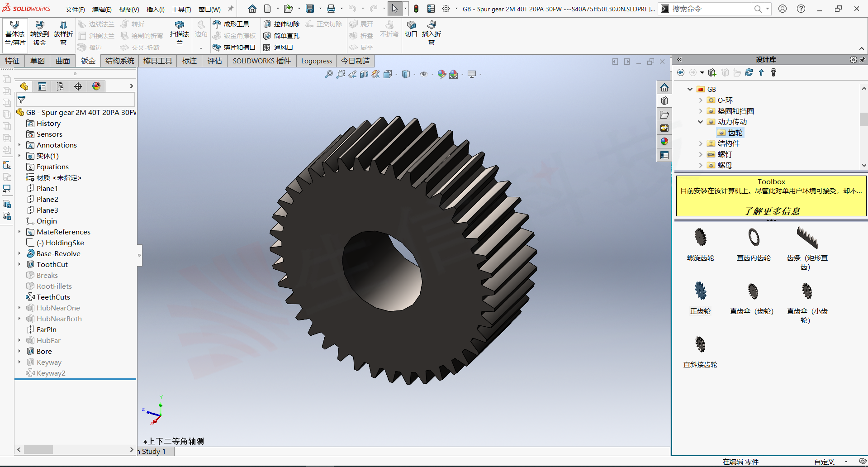Expand the ToothCut feature
Viewport: 868px width, 467px height.
19,264
